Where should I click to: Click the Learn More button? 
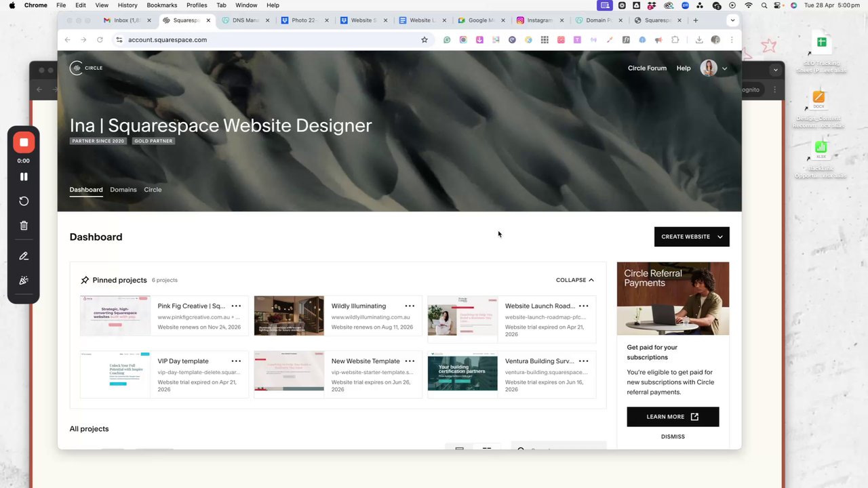[x=673, y=417]
